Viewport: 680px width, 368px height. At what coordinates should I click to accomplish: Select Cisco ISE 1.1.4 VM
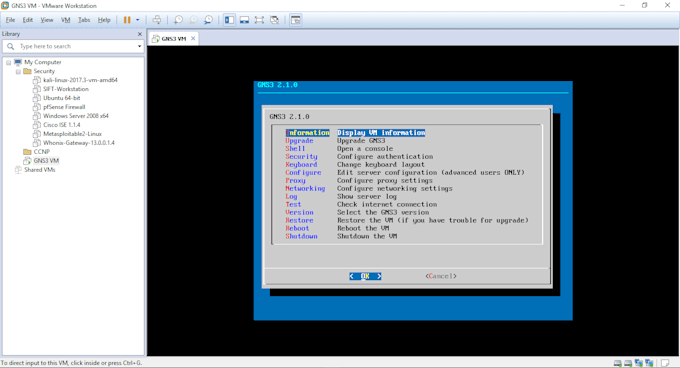click(62, 125)
